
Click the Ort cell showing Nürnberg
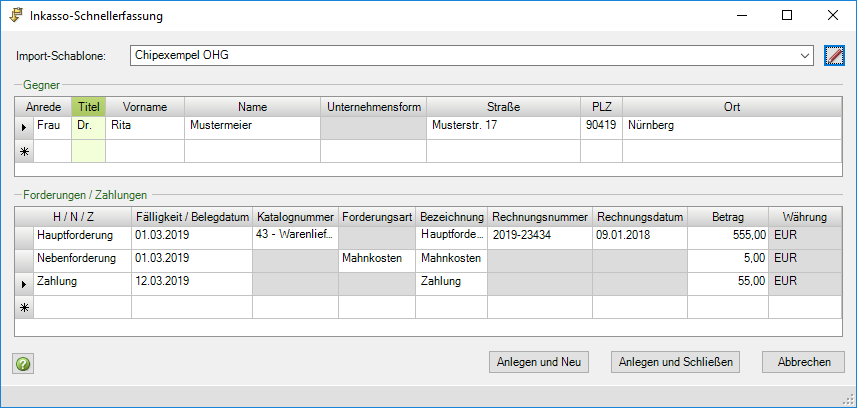click(x=732, y=127)
